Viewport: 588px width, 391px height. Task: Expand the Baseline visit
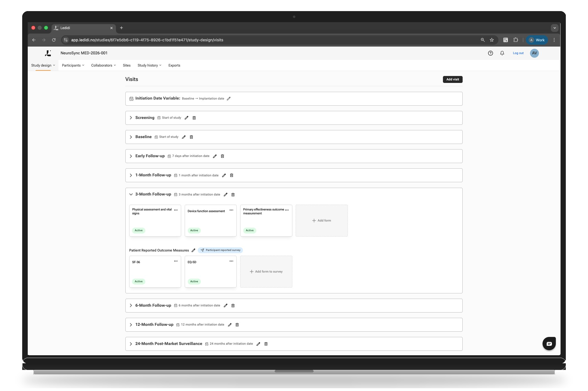[131, 137]
